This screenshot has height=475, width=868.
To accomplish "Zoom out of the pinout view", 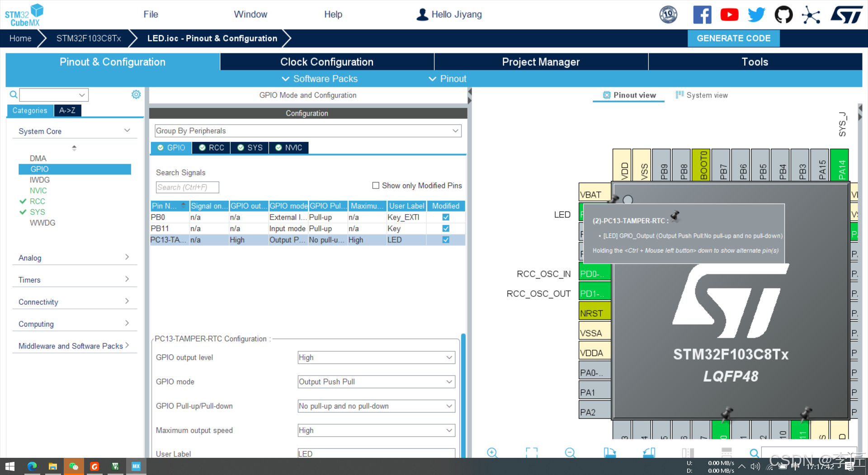I will pyautogui.click(x=570, y=452).
